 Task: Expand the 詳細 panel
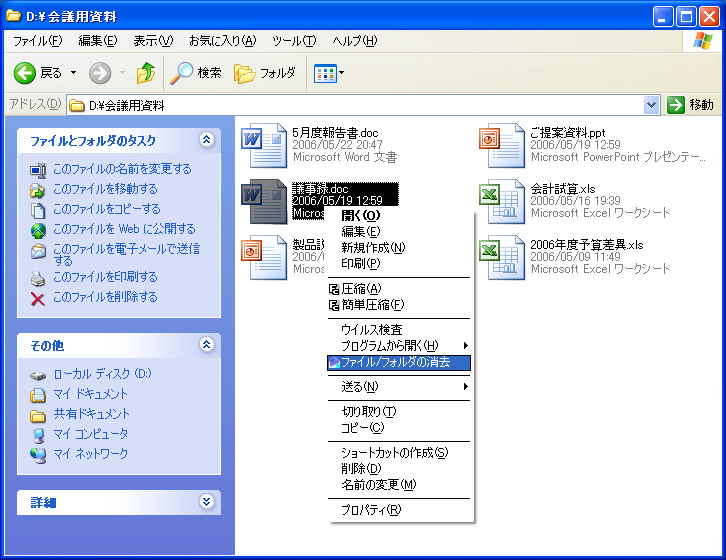[x=207, y=501]
